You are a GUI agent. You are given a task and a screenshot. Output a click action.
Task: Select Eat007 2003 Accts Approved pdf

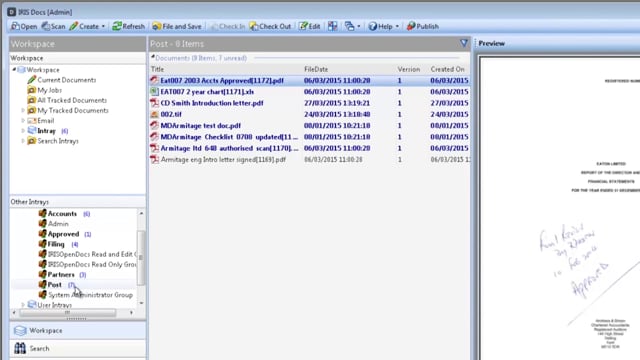tap(309, 81)
